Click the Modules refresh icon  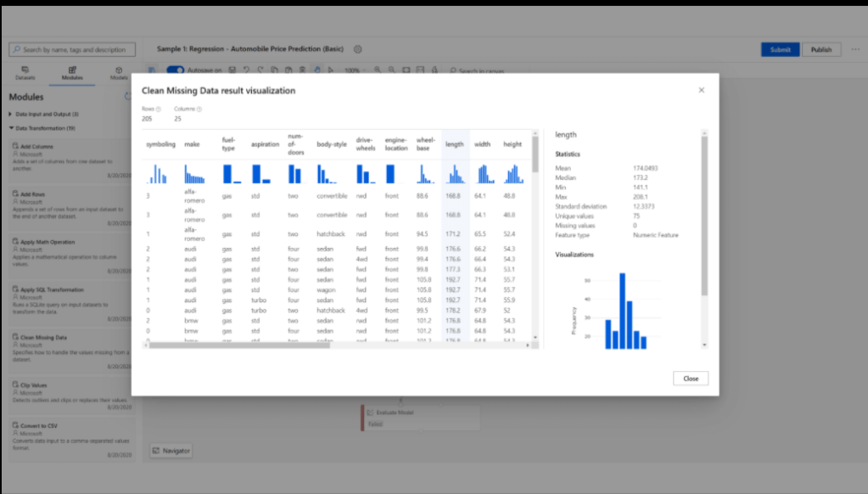coord(128,97)
